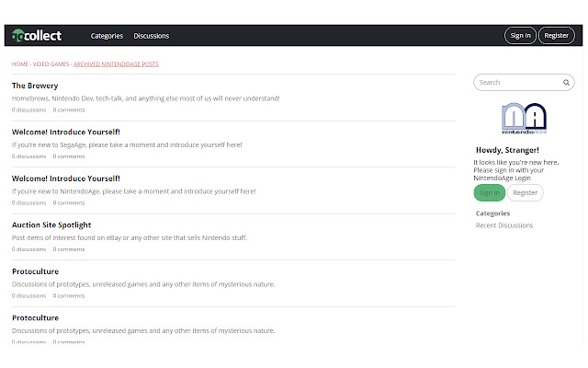Open the SegaAge Welcome Introduce Yourself category
Screen dimensions: 588x368
[x=65, y=132]
